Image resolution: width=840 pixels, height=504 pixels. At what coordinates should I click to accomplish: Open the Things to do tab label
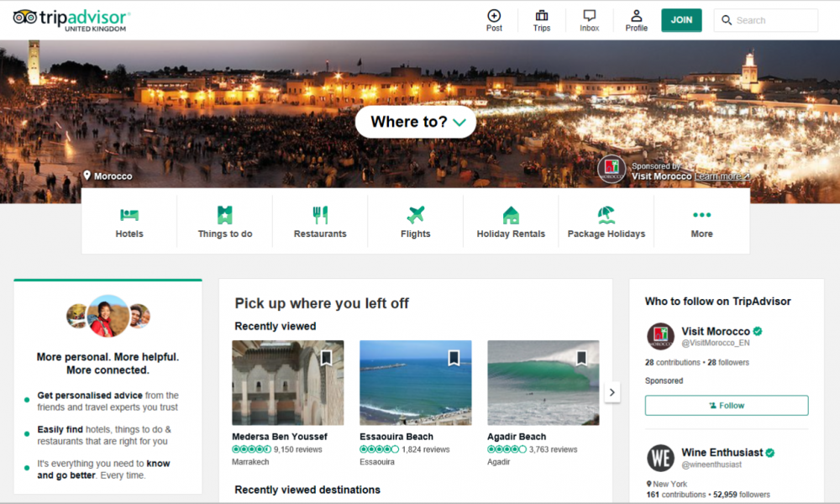click(225, 234)
